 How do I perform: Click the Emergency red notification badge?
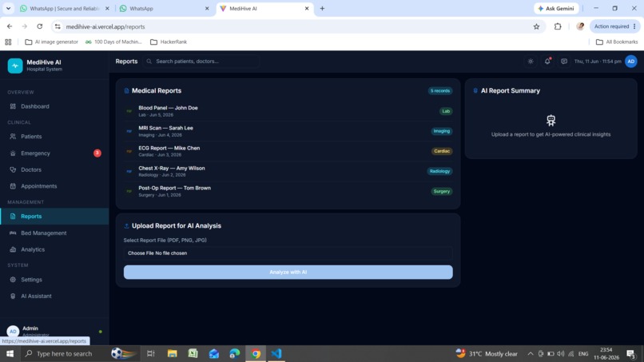tap(97, 153)
